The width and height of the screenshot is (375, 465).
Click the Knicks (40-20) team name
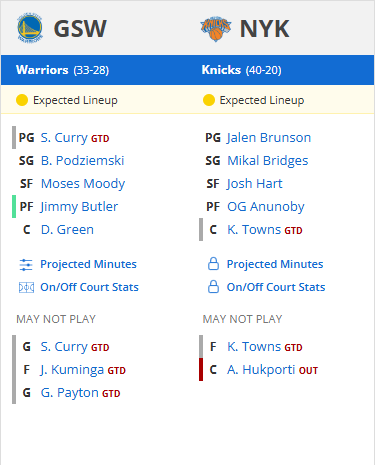click(241, 70)
